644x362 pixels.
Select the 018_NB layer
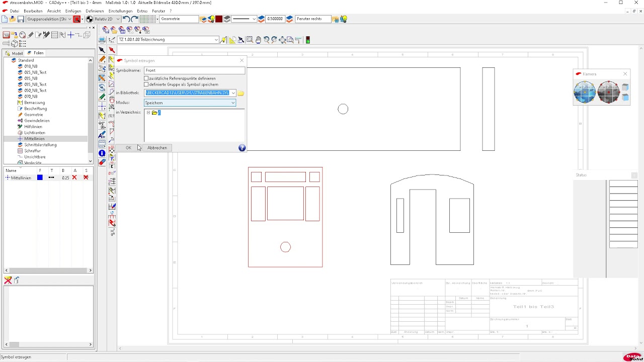(31, 66)
